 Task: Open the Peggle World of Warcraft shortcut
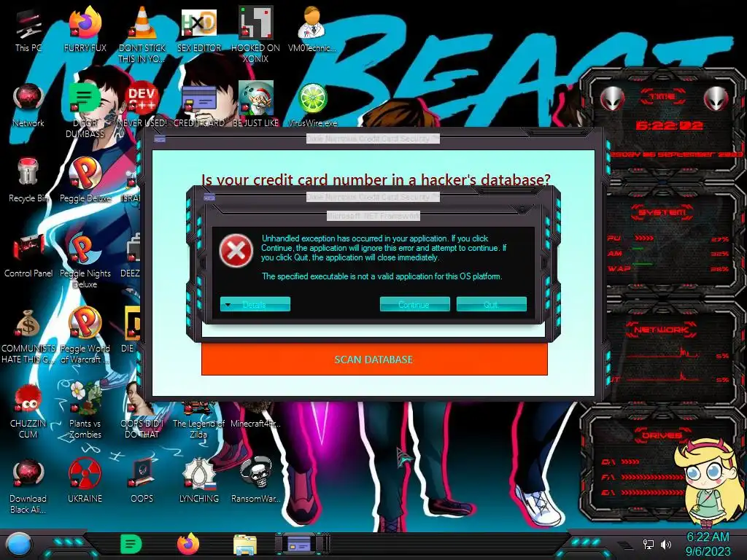pos(85,335)
